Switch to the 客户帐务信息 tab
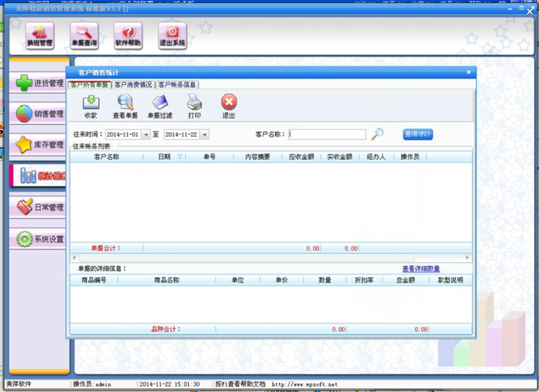 pyautogui.click(x=177, y=84)
